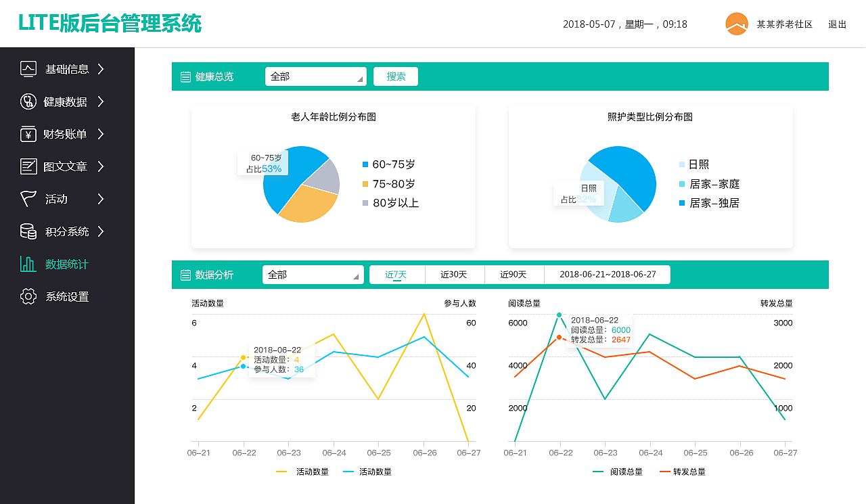Click the green 06-22 reading data point
The width and height of the screenshot is (866, 504).
(x=560, y=315)
